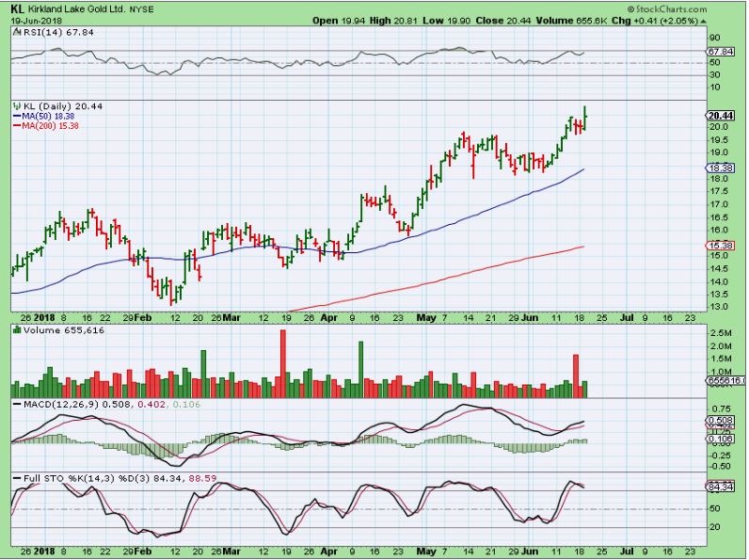Click the KL (Daily) candlestick legend icon
Screen dimensions: 749x560
pyautogui.click(x=17, y=106)
